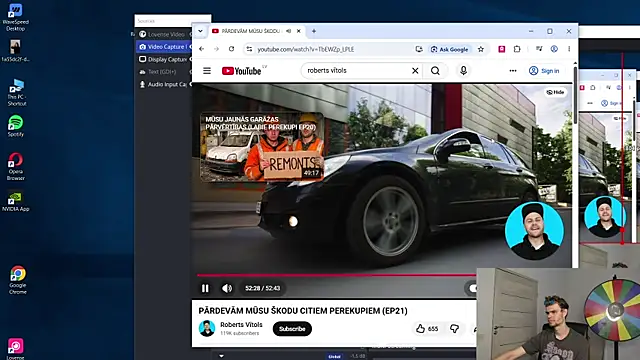
Task: Pause the YouTube video
Action: (205, 289)
